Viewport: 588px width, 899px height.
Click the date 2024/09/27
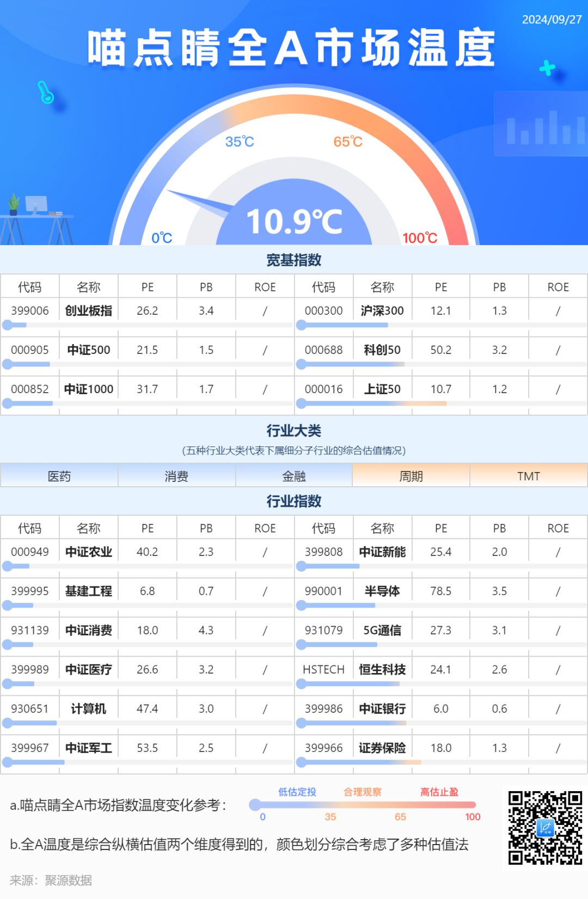pyautogui.click(x=552, y=20)
